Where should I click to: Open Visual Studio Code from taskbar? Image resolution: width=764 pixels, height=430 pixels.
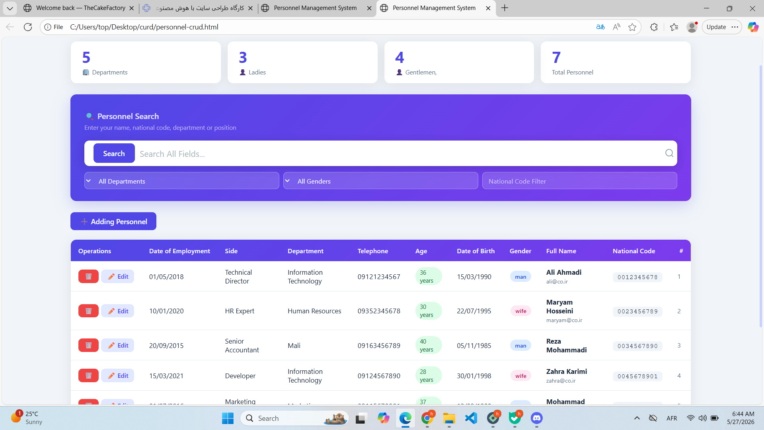(x=471, y=418)
